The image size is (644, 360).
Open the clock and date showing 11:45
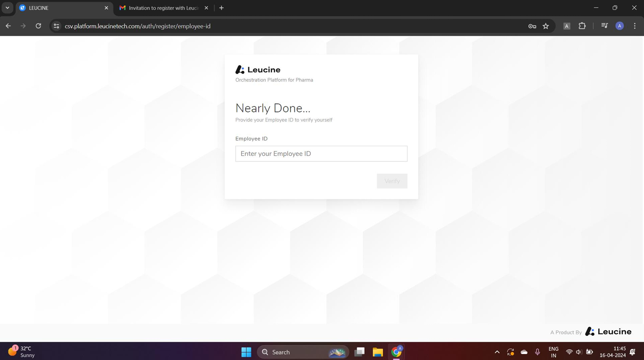(613, 352)
